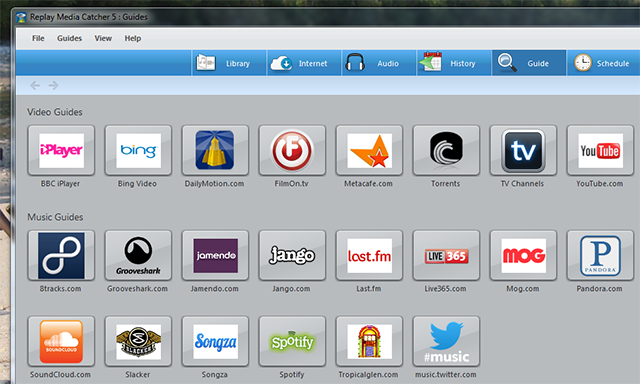Open the Last.fm music guide
The image size is (640, 384).
click(369, 255)
